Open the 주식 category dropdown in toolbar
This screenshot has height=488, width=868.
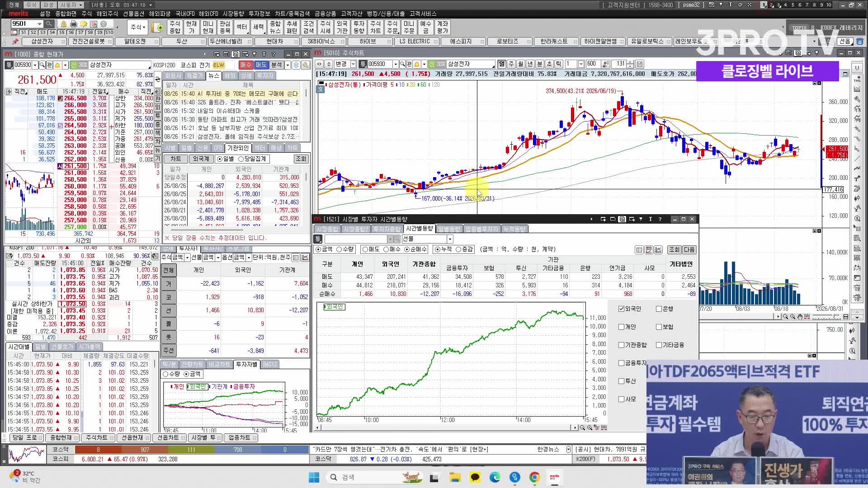click(x=138, y=28)
